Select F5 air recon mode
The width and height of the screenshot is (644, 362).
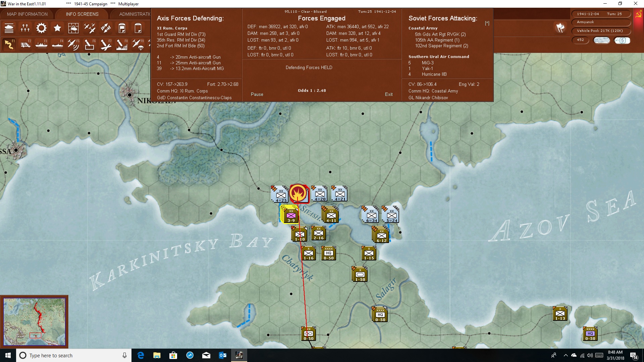click(73, 44)
